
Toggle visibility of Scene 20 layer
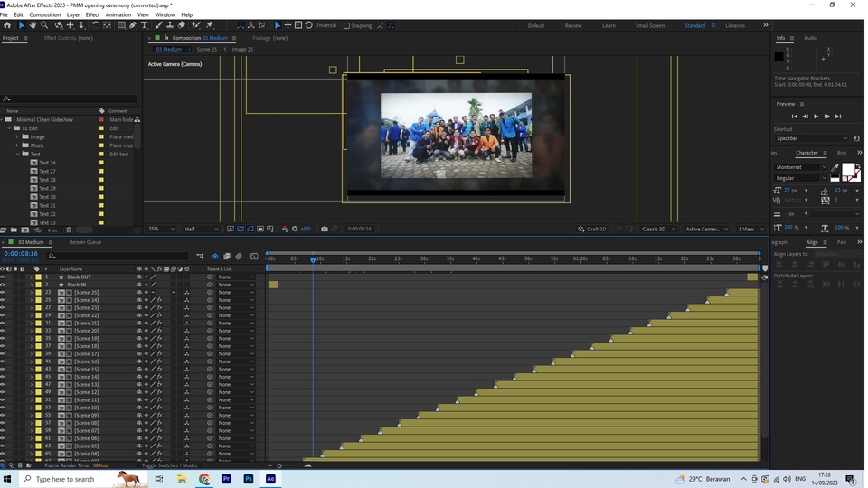coord(3,331)
